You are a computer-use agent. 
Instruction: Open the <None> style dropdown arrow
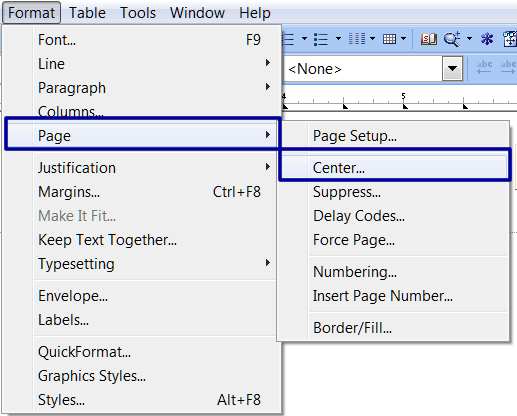pyautogui.click(x=452, y=69)
